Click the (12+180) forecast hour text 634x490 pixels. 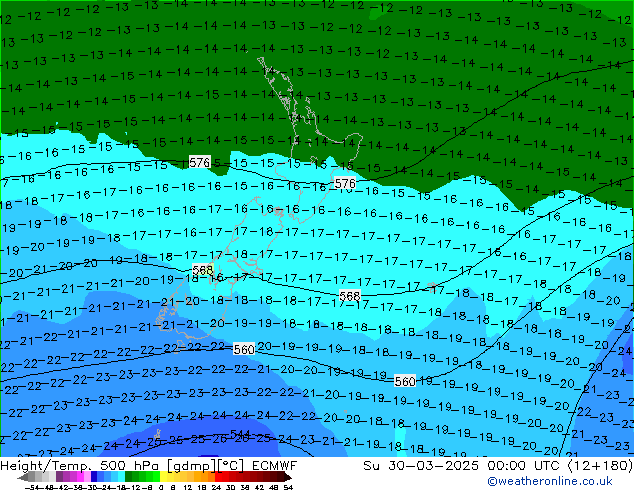point(600,466)
